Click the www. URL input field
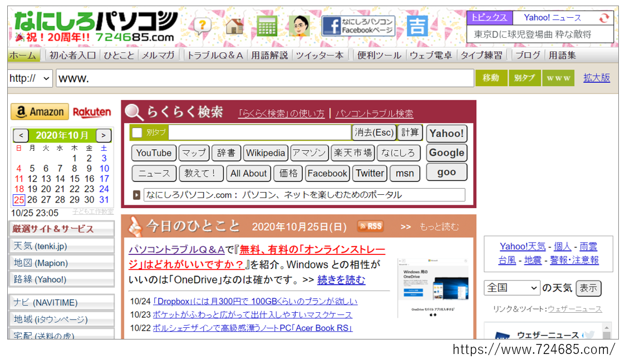The width and height of the screenshot is (625, 364). point(265,78)
